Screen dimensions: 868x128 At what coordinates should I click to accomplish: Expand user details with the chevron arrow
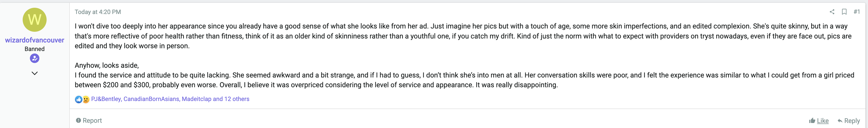click(34, 73)
